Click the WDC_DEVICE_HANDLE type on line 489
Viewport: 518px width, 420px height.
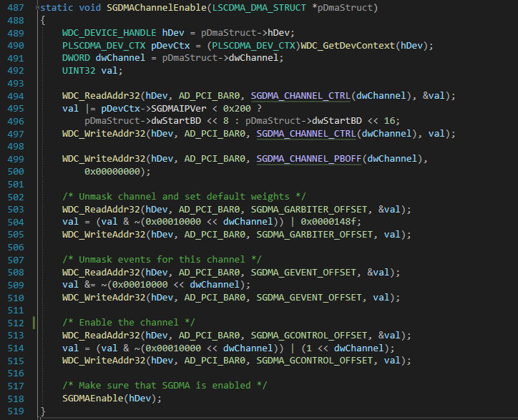(x=109, y=33)
